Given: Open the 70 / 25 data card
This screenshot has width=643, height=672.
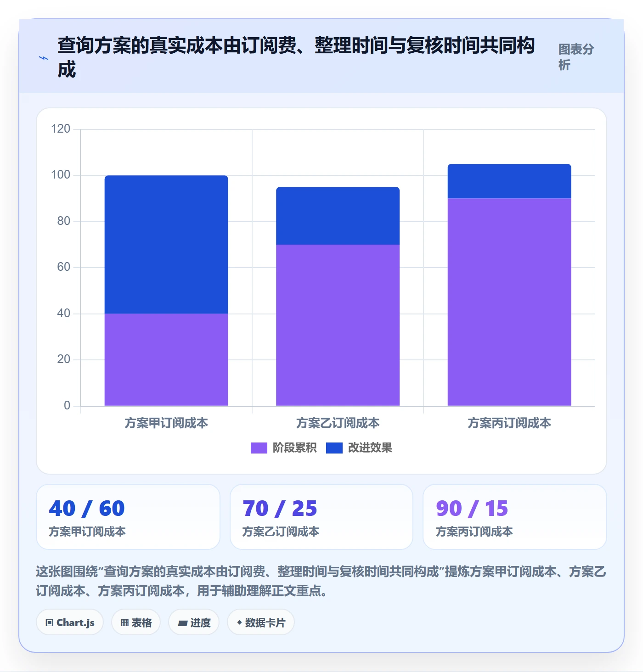Looking at the screenshot, I should 321,517.
